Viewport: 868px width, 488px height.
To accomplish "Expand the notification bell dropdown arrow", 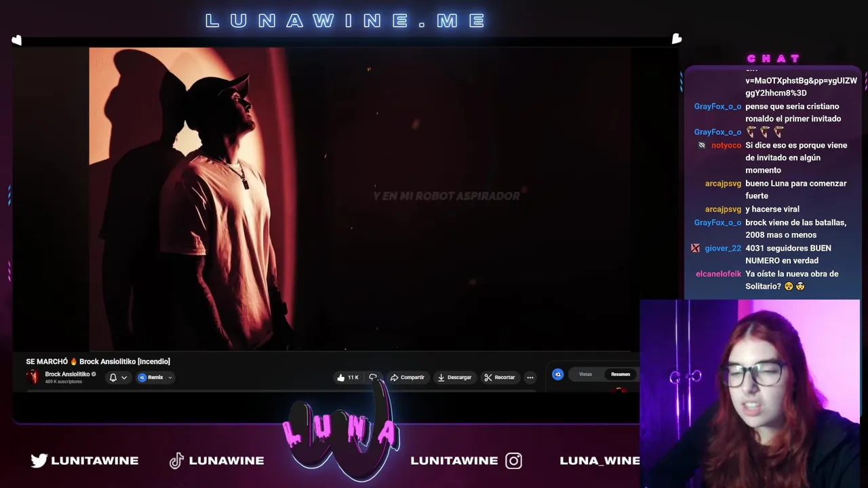I will coord(124,378).
